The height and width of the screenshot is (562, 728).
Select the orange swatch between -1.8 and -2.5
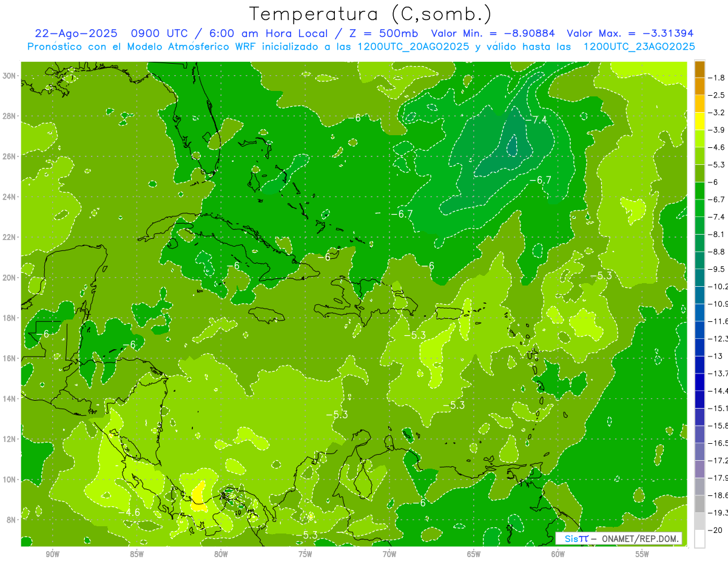[699, 86]
